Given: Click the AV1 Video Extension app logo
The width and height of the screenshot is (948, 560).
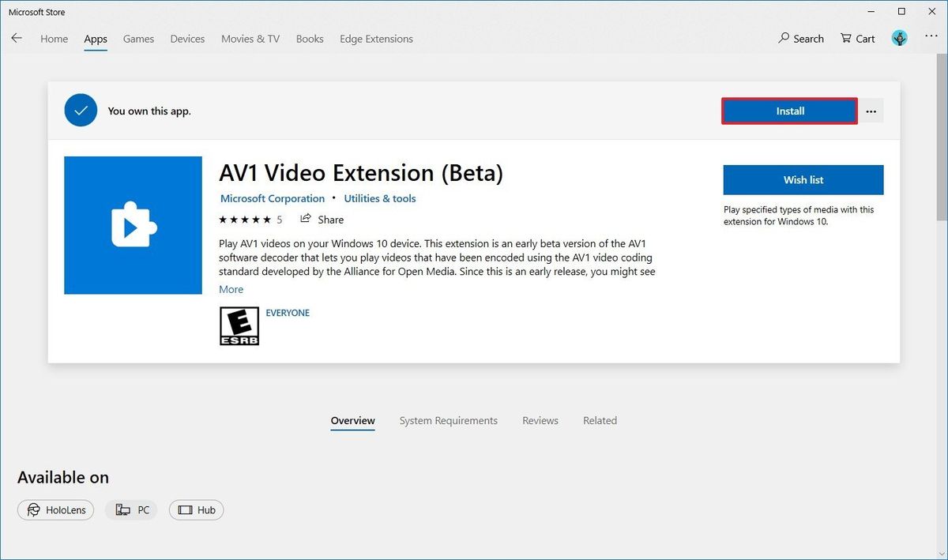Looking at the screenshot, I should click(133, 225).
